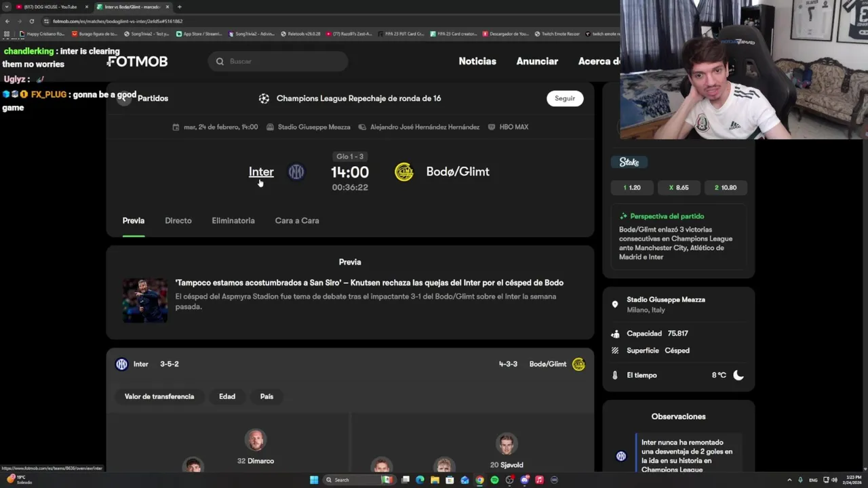Click the '14:00' kickoff time
Viewport: 868px width, 488px height.
pos(350,173)
